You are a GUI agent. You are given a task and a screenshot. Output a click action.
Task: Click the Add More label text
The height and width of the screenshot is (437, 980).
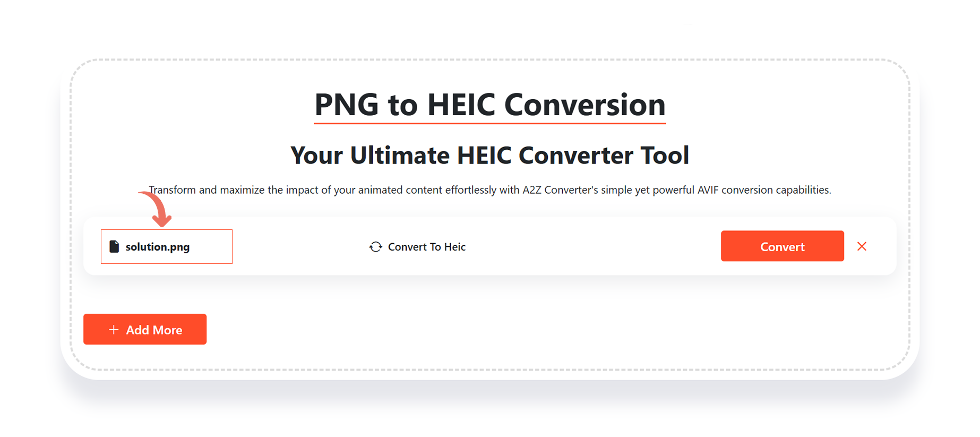point(154,330)
